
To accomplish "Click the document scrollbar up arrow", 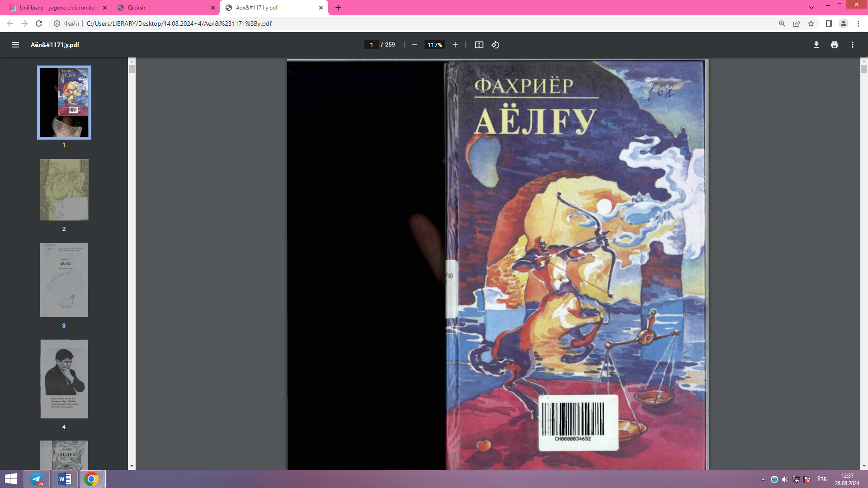I will click(864, 61).
